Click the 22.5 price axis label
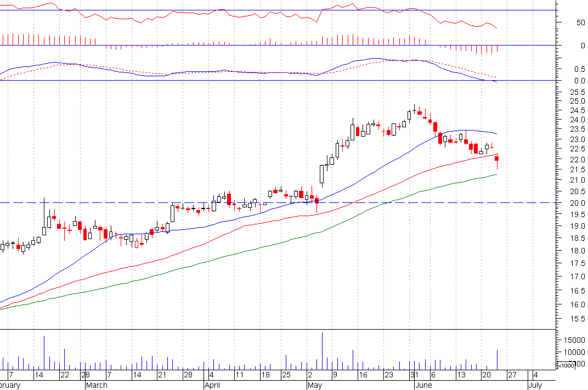Screen dimensions: 588x390 click(x=577, y=149)
